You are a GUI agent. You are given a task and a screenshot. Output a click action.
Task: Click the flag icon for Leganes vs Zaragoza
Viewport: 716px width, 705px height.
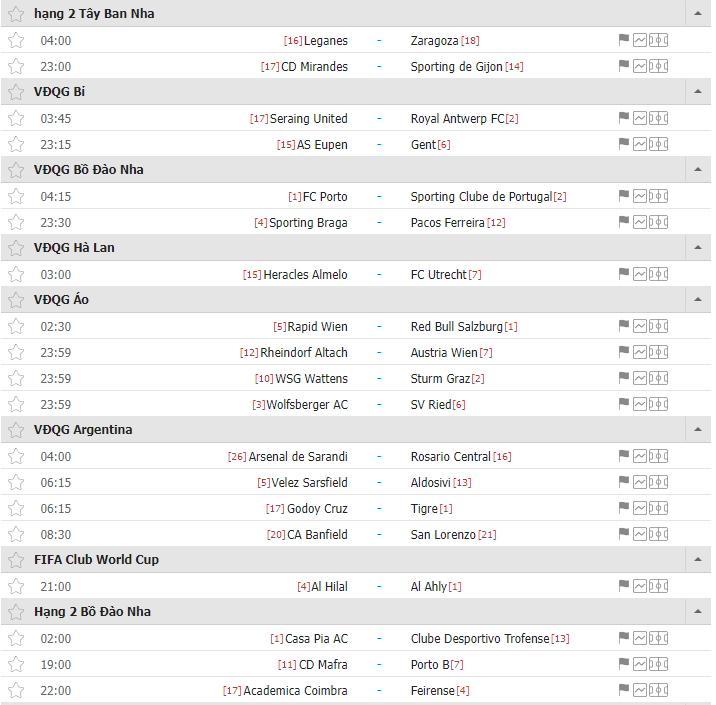(x=623, y=40)
